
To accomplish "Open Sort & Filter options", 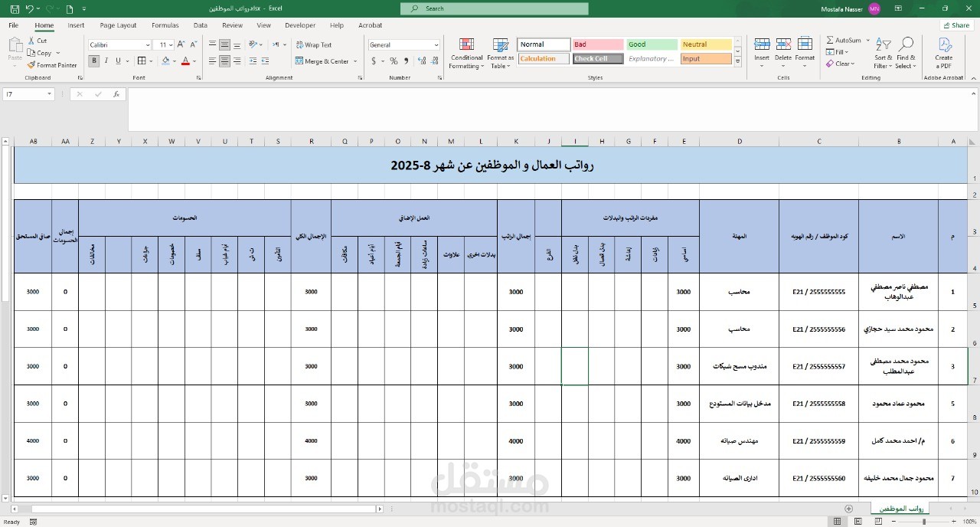I will (x=884, y=54).
